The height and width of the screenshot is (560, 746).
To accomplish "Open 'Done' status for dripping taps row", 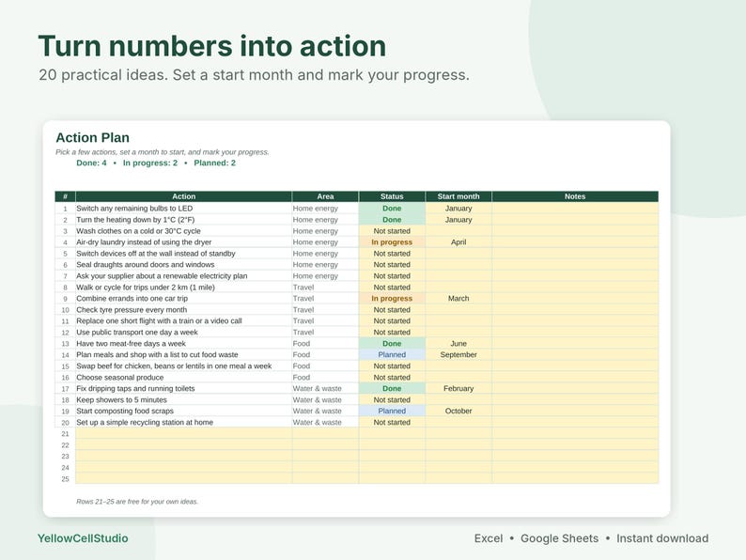I will 392,389.
